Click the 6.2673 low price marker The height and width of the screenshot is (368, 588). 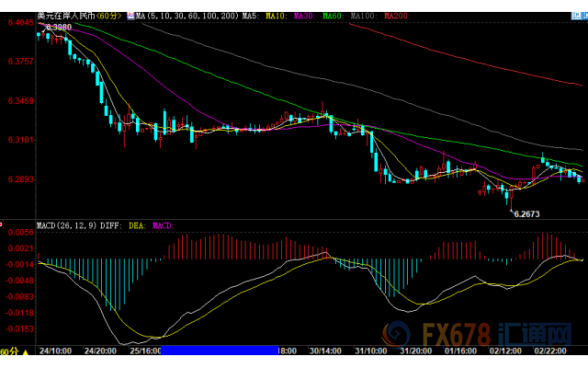[x=526, y=214]
